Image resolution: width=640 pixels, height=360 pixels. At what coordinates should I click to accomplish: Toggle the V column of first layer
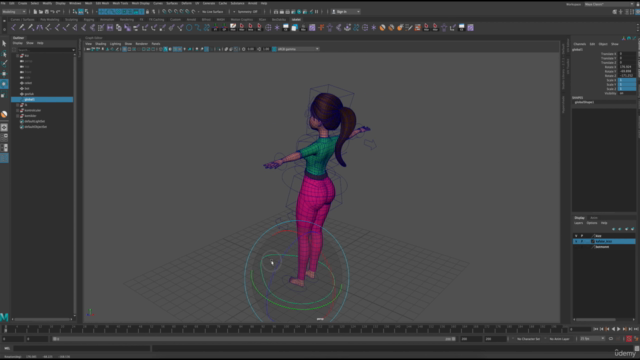[x=576, y=236]
